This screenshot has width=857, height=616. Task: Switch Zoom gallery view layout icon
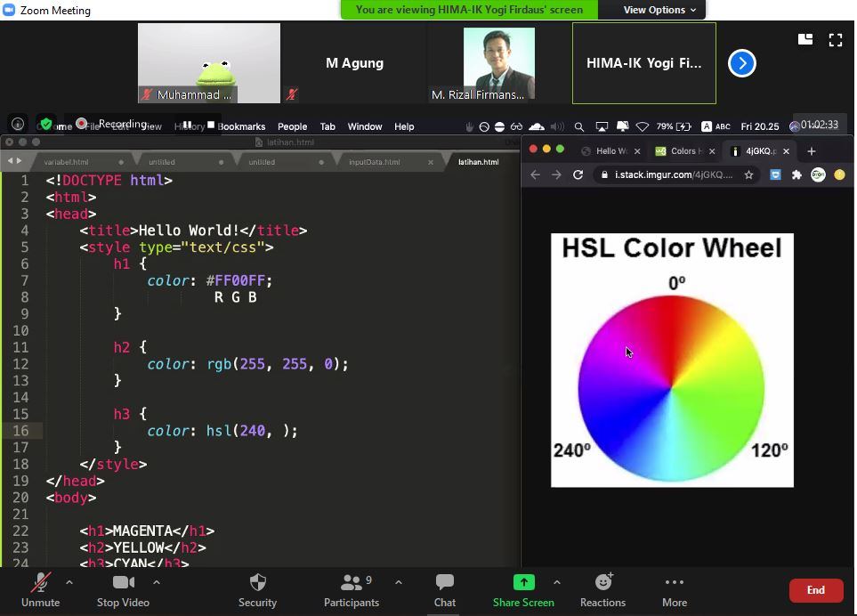tap(805, 39)
